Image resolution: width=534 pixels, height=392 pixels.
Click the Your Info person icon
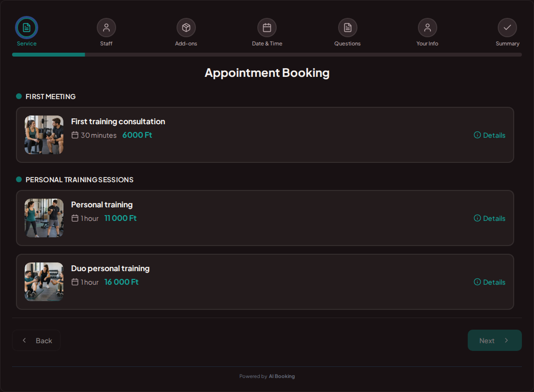[428, 28]
